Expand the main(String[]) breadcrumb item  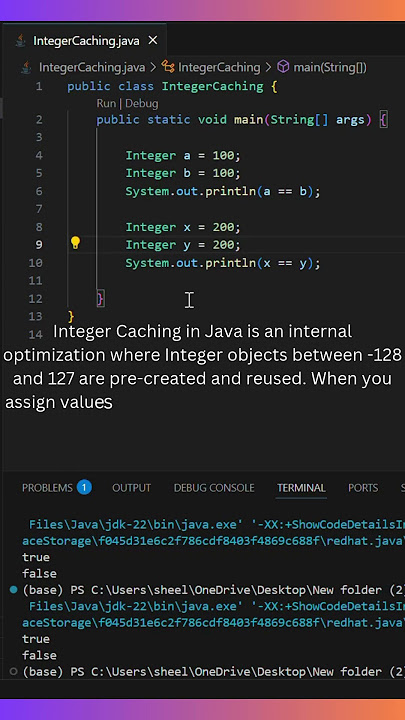pyautogui.click(x=330, y=68)
